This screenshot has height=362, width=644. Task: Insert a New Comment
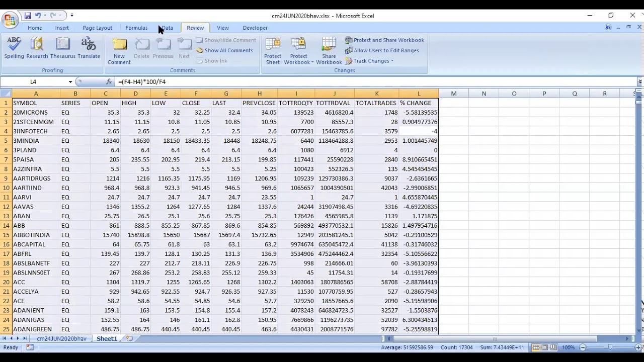(119, 51)
